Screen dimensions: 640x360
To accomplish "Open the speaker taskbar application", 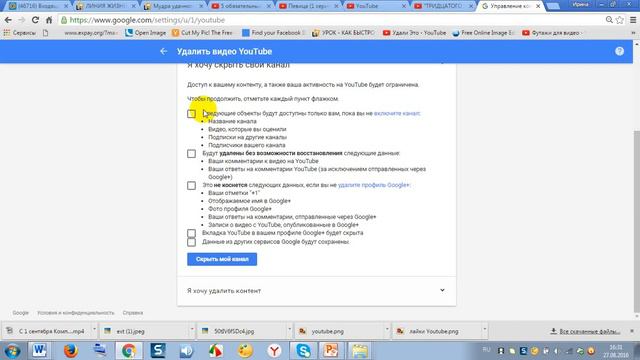I will 187,351.
